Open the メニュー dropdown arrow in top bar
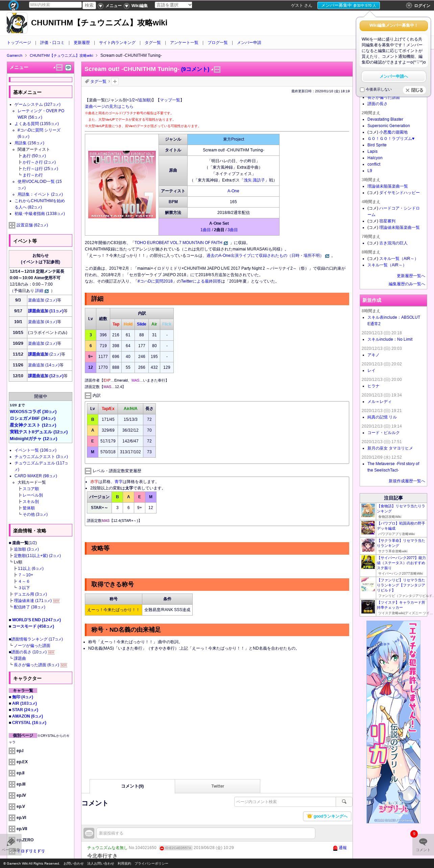 pyautogui.click(x=100, y=6)
